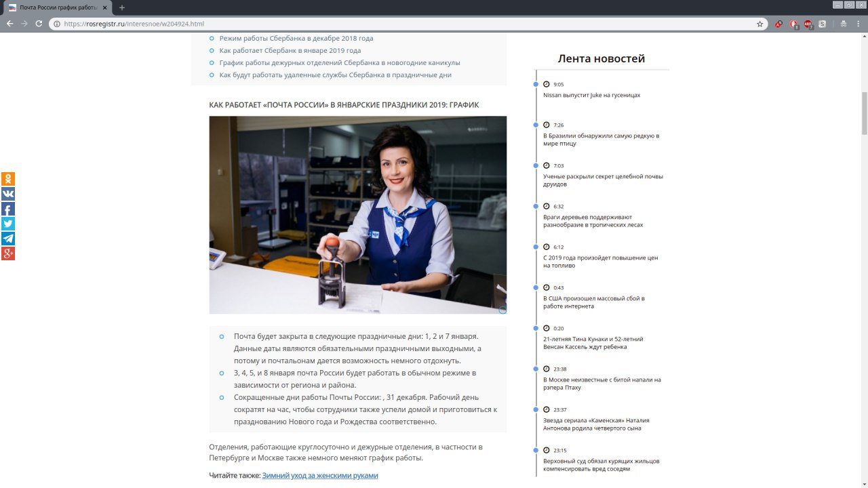This screenshot has width=868, height=488.
Task: Share the page via Telegram icon
Action: pos(7,239)
